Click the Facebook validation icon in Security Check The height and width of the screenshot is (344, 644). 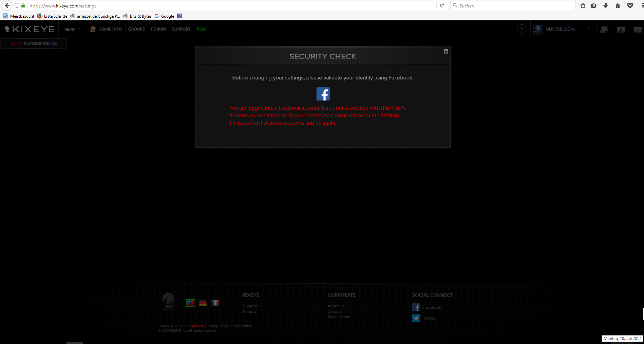tap(323, 94)
